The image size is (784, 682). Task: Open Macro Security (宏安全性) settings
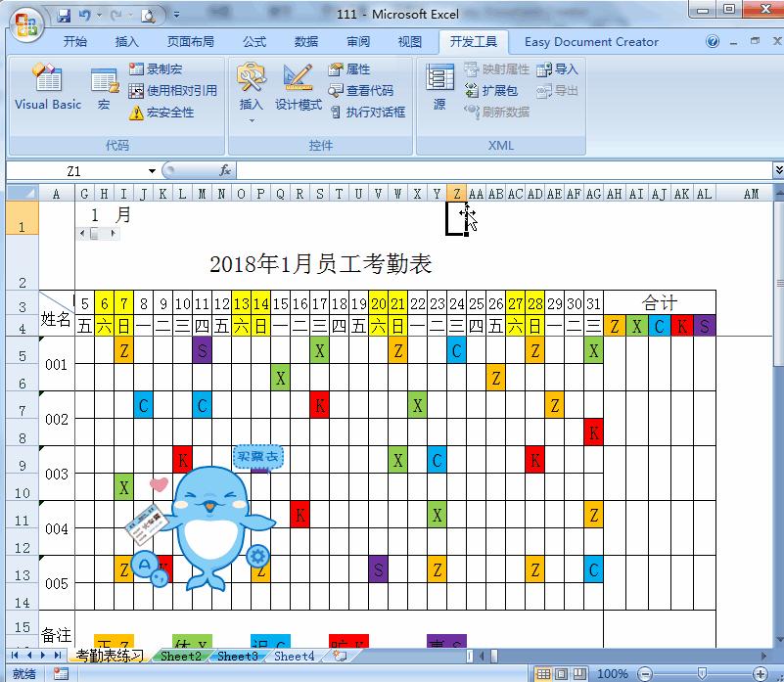tap(136, 112)
